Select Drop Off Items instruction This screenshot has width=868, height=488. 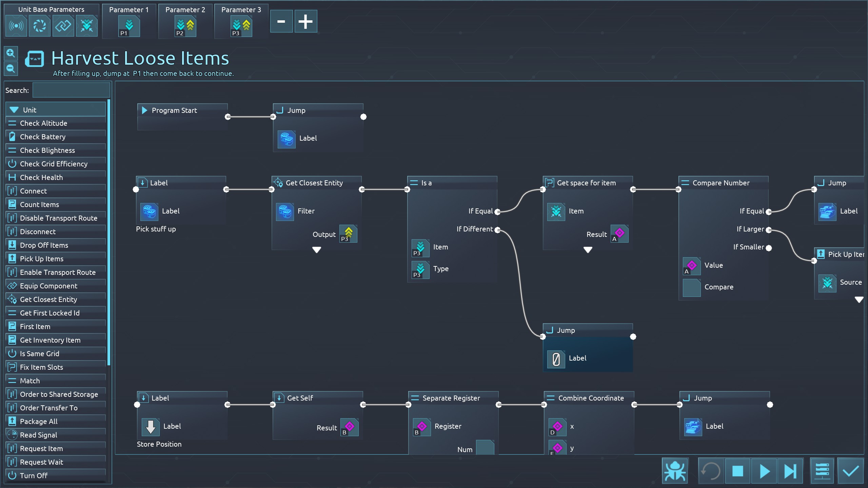pyautogui.click(x=44, y=245)
